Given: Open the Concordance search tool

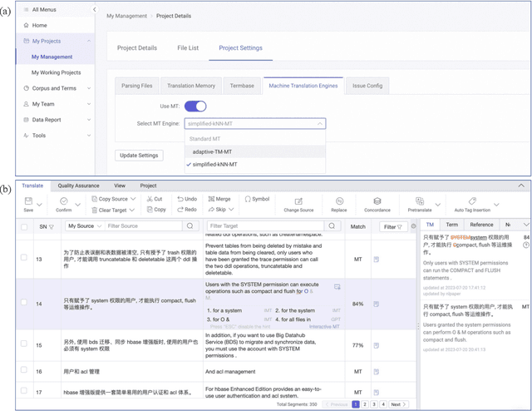Looking at the screenshot, I should [377, 201].
